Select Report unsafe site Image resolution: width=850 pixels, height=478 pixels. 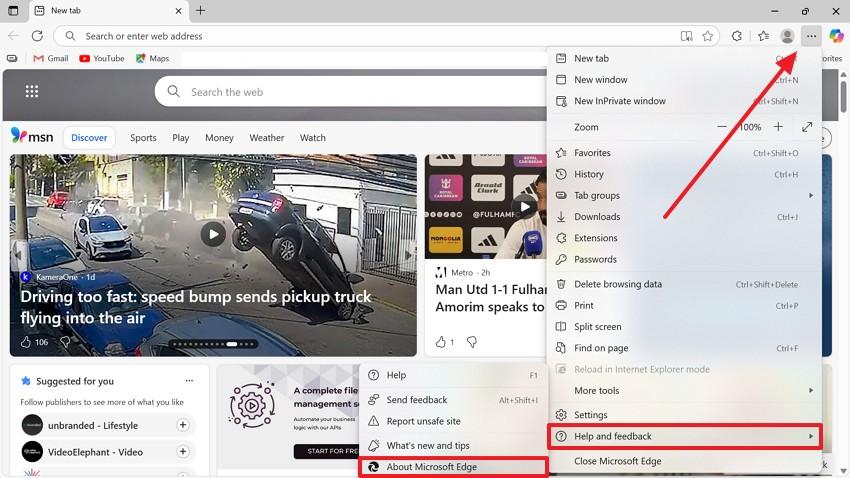click(453, 421)
